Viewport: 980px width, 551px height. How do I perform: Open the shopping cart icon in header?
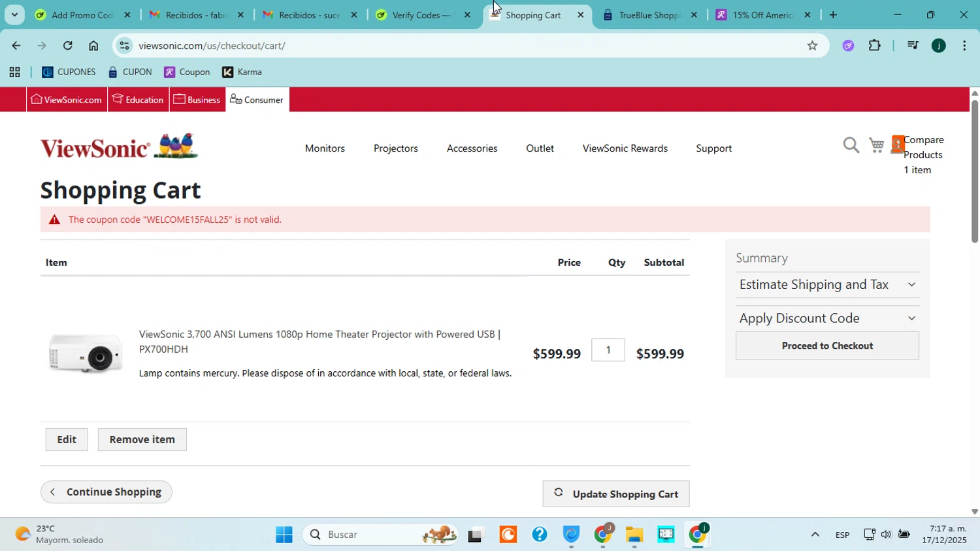tap(877, 145)
